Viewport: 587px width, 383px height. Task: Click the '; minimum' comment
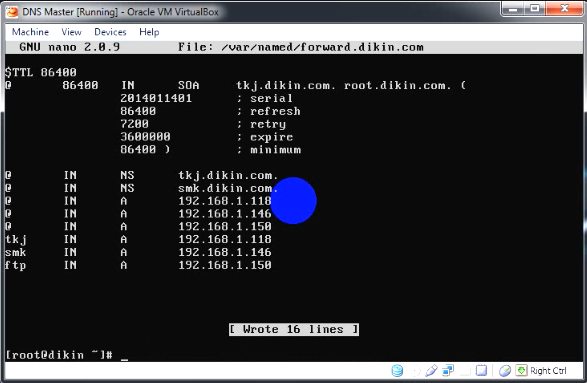pyautogui.click(x=268, y=150)
